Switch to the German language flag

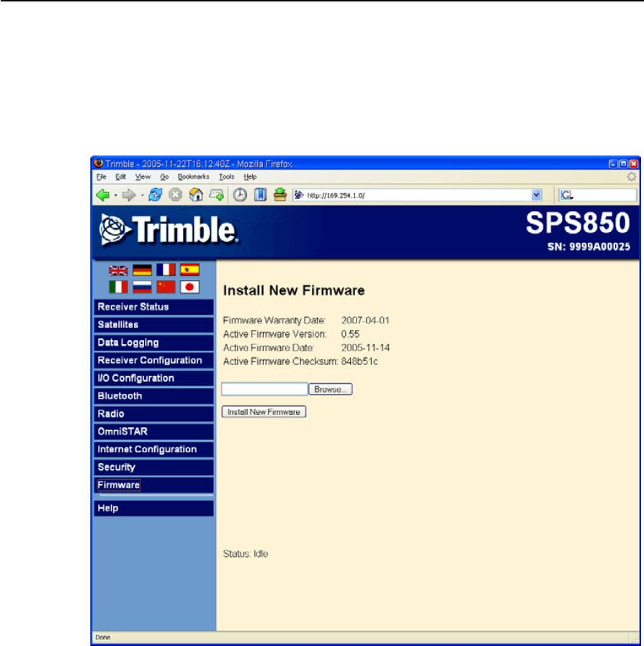click(x=142, y=270)
